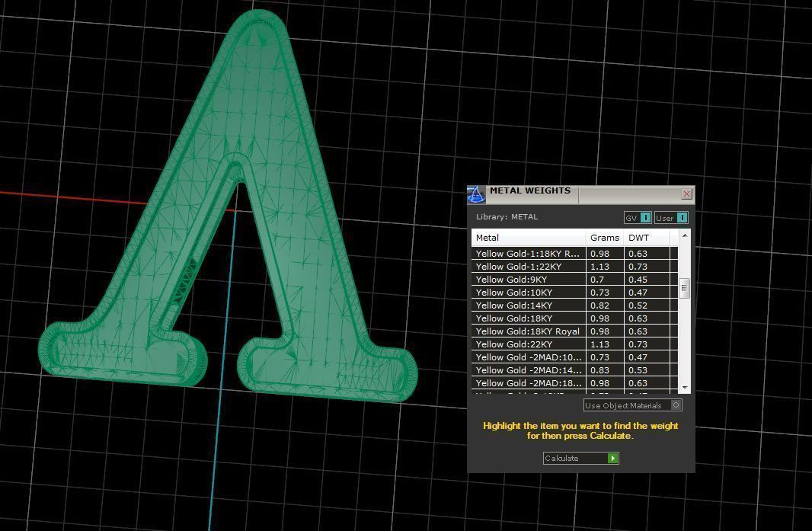Click DWT value 0.52 for 14KY
Image resolution: width=812 pixels, height=531 pixels.
tap(638, 305)
